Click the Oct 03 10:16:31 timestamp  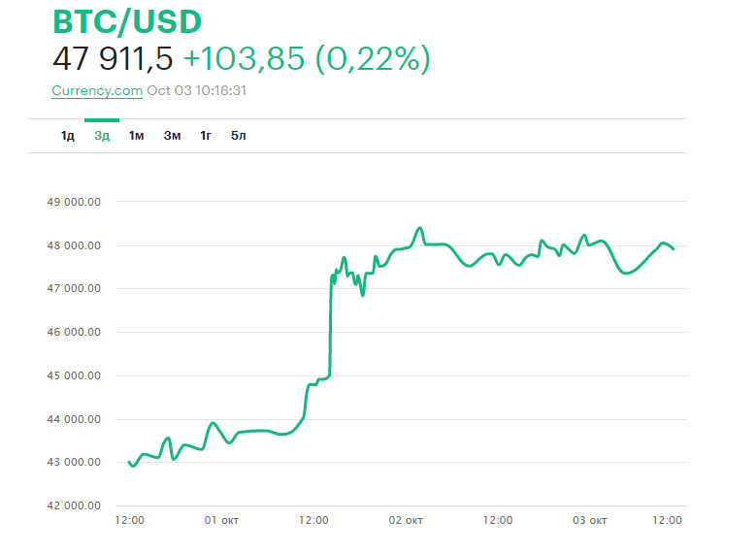(x=197, y=90)
